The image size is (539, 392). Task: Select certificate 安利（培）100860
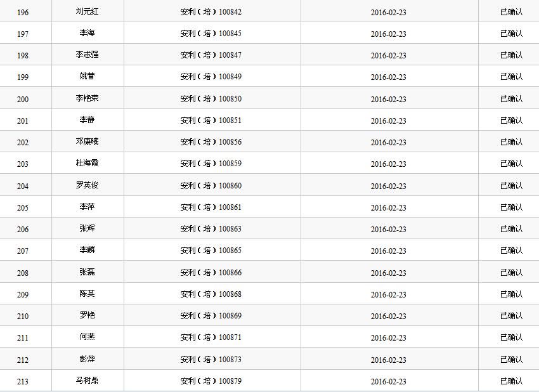[211, 186]
